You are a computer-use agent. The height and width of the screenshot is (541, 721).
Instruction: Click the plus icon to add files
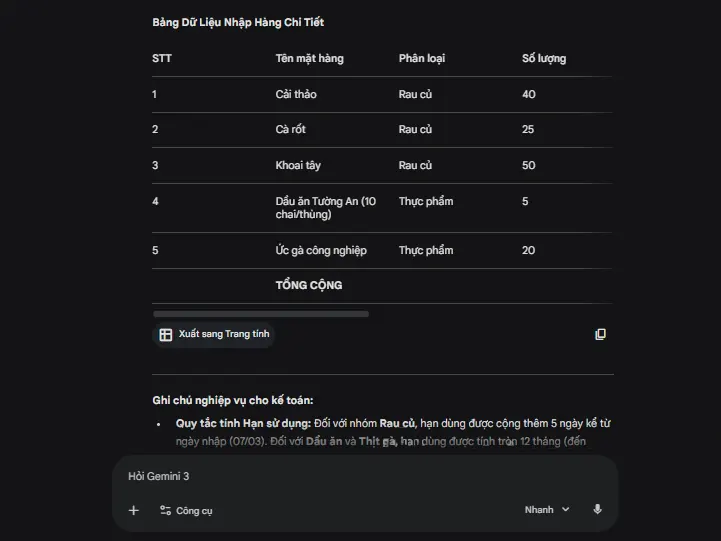pos(134,510)
